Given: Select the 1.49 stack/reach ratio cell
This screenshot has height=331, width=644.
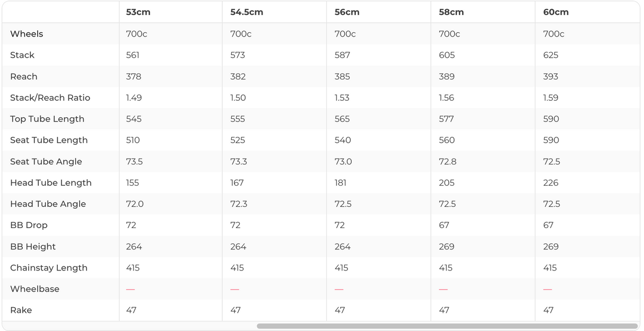Looking at the screenshot, I should pos(134,98).
